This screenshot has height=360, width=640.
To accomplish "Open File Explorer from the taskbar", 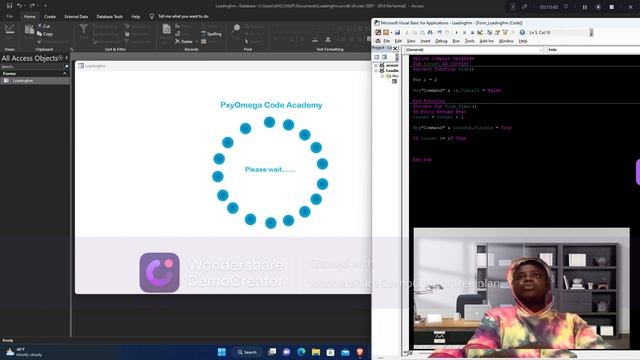I will click(316, 352).
